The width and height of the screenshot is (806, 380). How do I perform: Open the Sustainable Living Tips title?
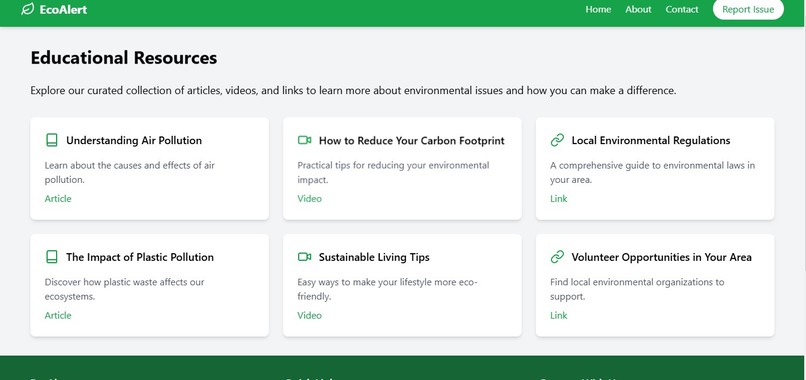point(374,257)
